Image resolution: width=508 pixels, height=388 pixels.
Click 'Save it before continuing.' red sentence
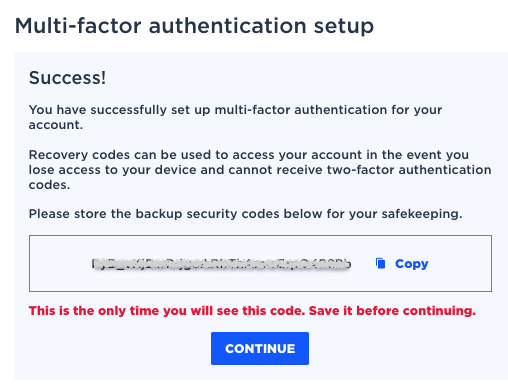[392, 311]
